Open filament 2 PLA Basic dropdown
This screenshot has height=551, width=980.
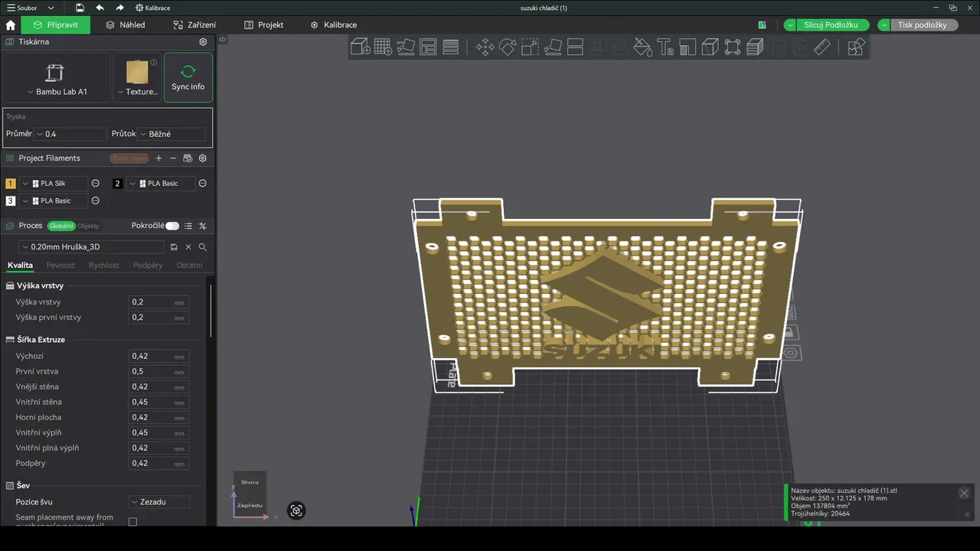coord(161,184)
